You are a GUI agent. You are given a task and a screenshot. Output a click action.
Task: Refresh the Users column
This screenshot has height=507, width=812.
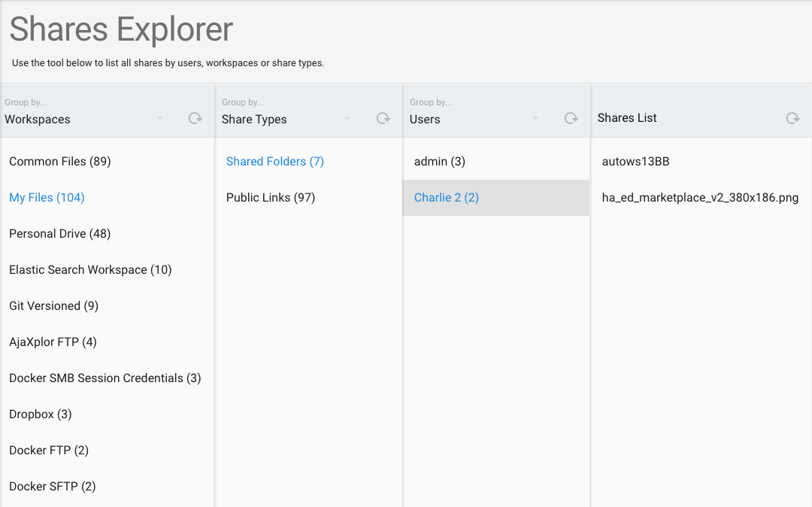point(571,119)
